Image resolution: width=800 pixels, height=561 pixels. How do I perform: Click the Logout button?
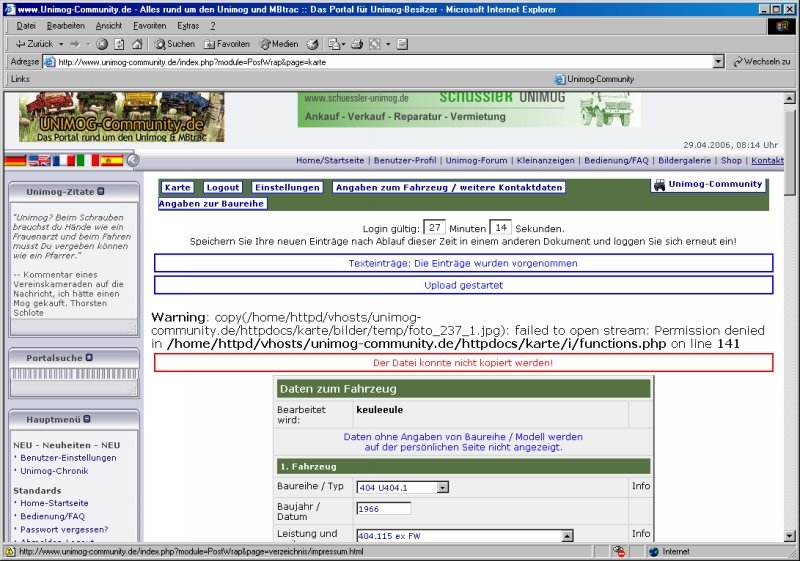[x=222, y=187]
